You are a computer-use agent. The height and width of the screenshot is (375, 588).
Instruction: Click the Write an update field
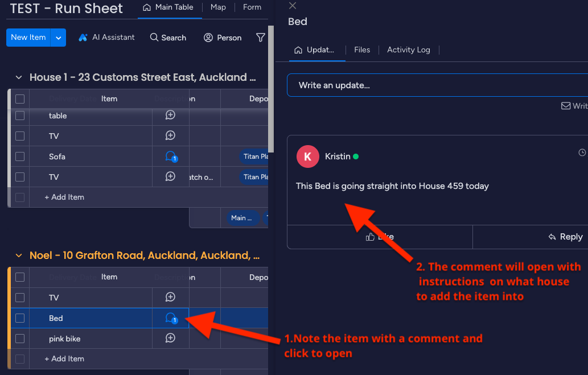point(433,85)
